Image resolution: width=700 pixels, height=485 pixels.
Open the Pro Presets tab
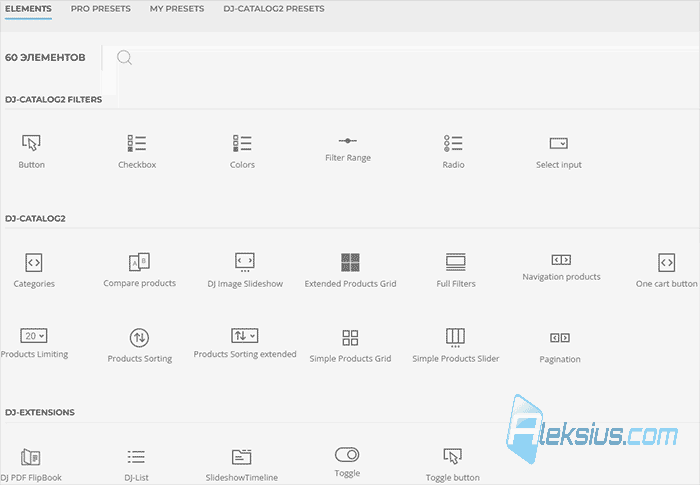[100, 8]
